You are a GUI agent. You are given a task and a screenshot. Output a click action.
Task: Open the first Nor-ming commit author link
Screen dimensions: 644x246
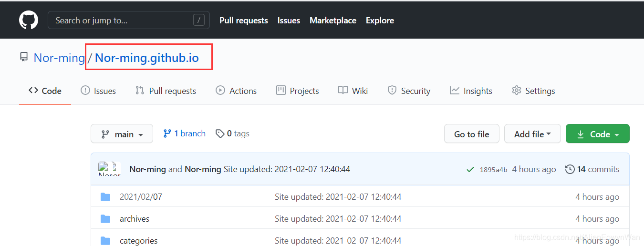click(147, 169)
